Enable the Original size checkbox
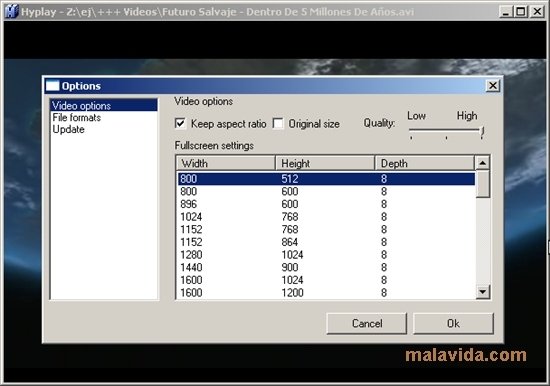 tap(278, 124)
